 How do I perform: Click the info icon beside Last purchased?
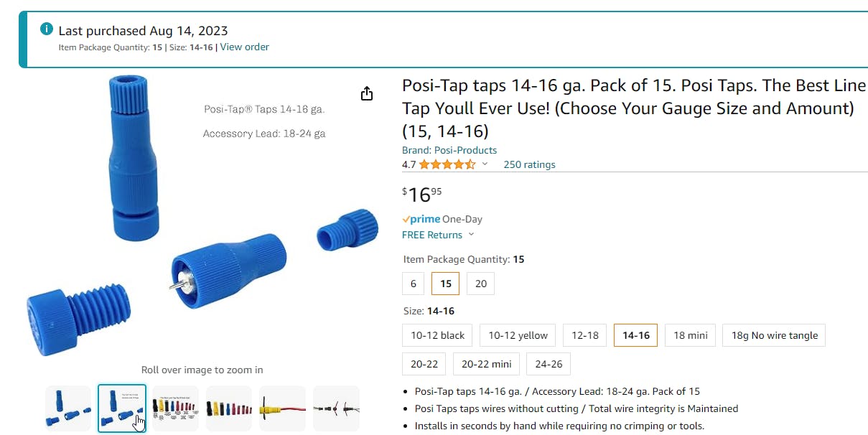[x=47, y=29]
